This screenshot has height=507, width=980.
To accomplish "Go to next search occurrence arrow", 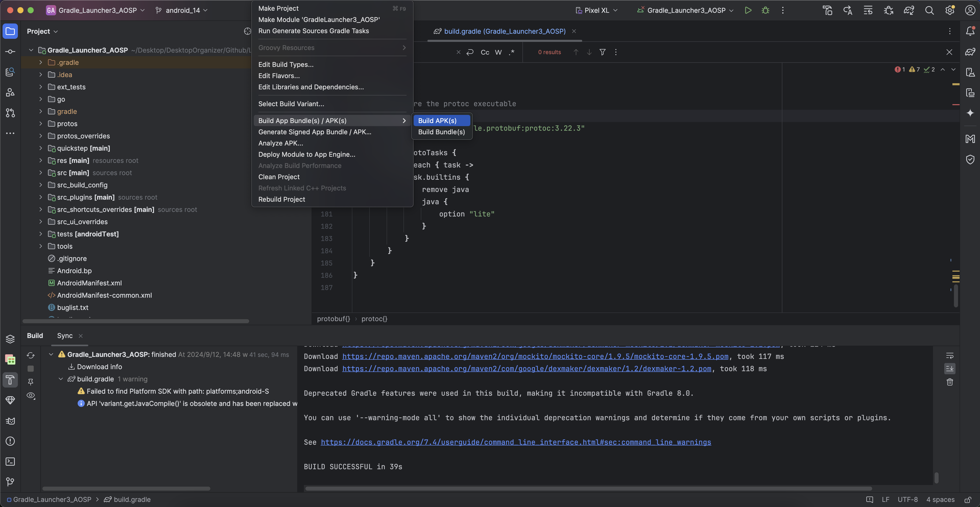I will pos(589,52).
